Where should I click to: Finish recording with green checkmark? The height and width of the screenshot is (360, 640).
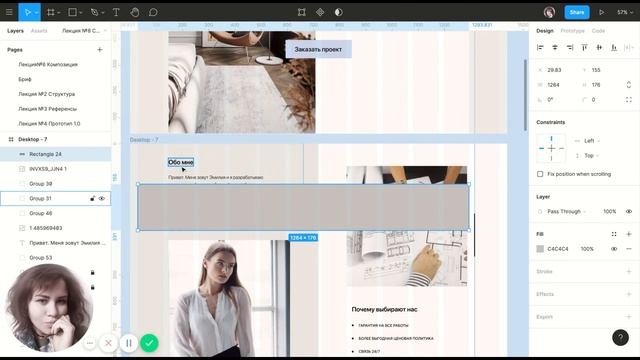[149, 343]
